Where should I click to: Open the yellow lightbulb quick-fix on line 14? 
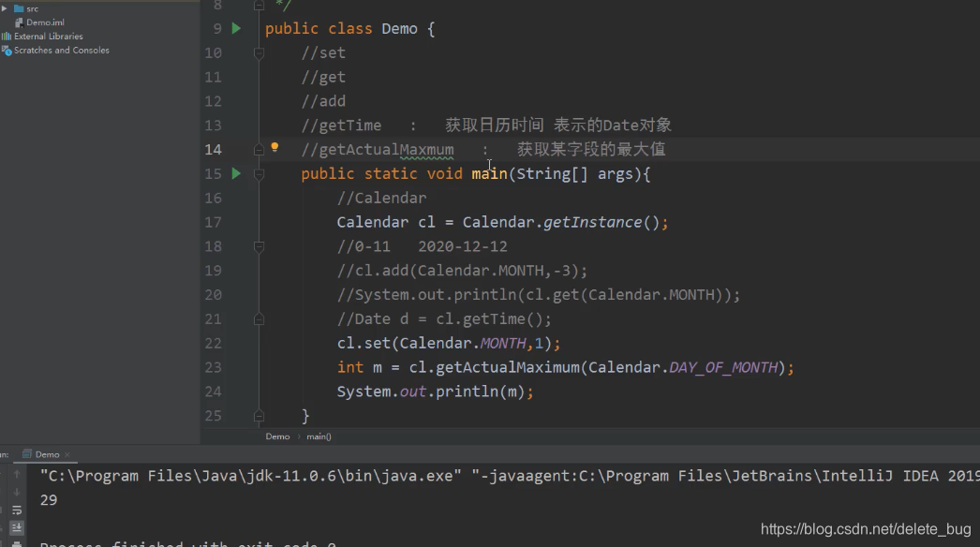275,148
